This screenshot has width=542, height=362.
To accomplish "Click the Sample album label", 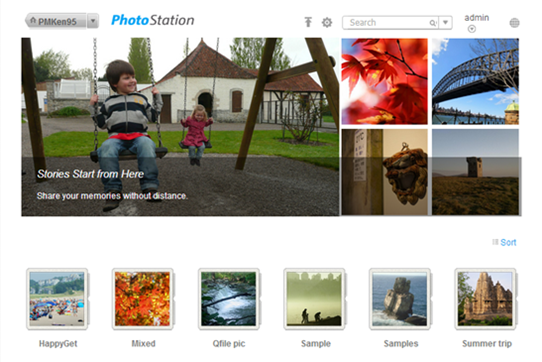I will click(x=316, y=344).
